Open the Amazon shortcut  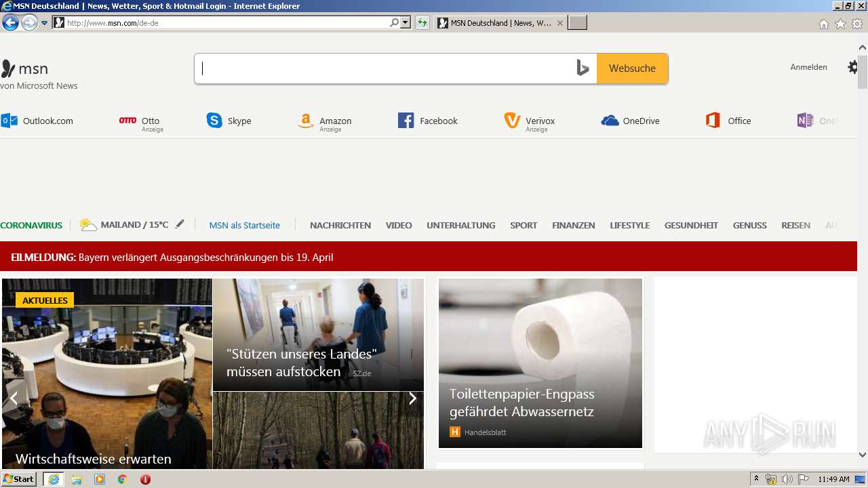tap(325, 122)
